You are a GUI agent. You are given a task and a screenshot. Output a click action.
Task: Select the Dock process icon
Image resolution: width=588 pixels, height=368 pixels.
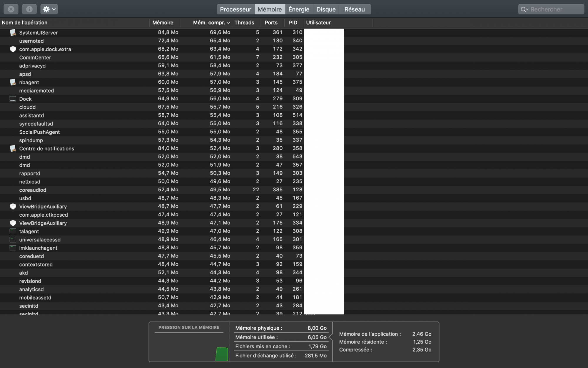pos(13,99)
